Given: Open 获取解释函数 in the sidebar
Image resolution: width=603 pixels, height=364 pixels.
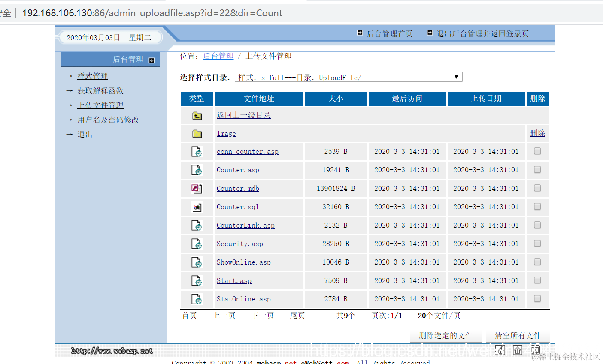Looking at the screenshot, I should pyautogui.click(x=100, y=91).
